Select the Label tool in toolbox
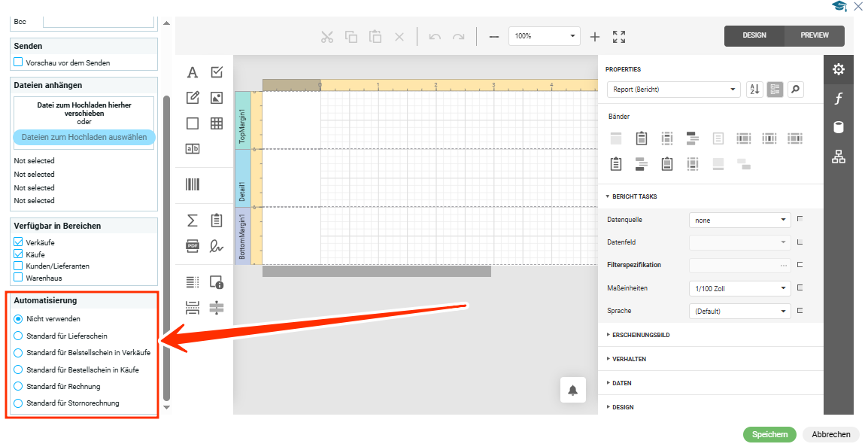 coord(193,72)
